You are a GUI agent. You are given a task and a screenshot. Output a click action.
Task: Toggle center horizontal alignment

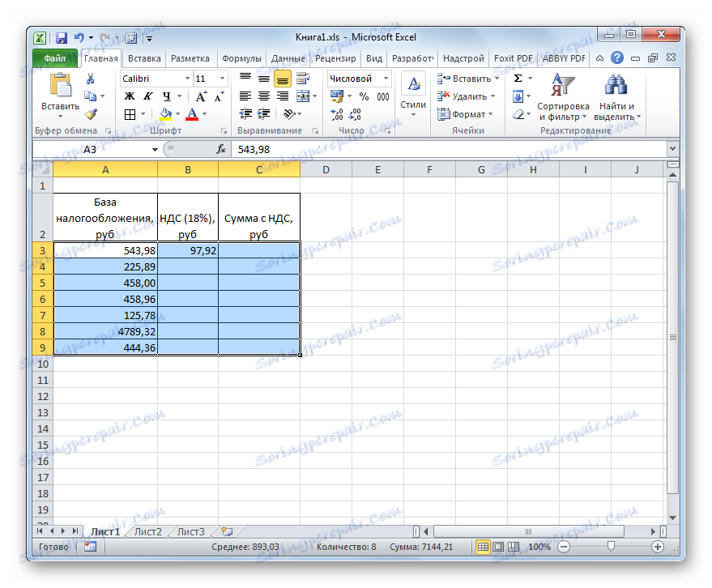(264, 96)
